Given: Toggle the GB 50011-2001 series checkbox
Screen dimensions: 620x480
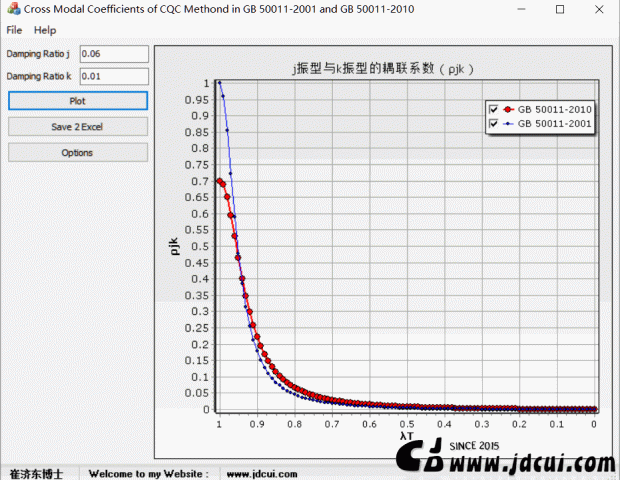Looking at the screenshot, I should (x=492, y=124).
